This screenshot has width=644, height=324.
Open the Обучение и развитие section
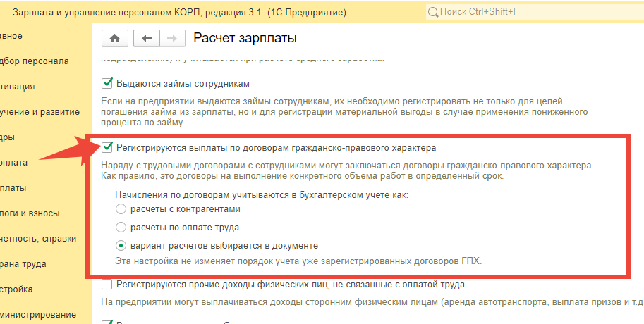click(x=40, y=111)
